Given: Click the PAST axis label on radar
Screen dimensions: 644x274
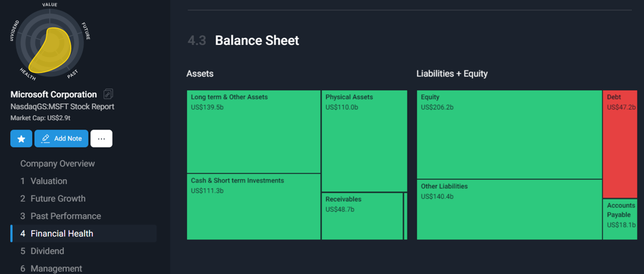Looking at the screenshot, I should 72,73.
